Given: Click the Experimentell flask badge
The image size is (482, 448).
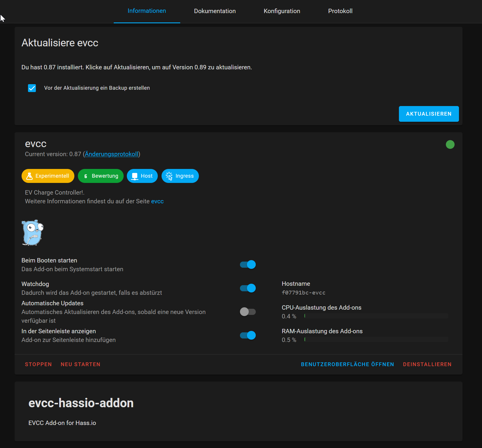Looking at the screenshot, I should click(x=48, y=176).
